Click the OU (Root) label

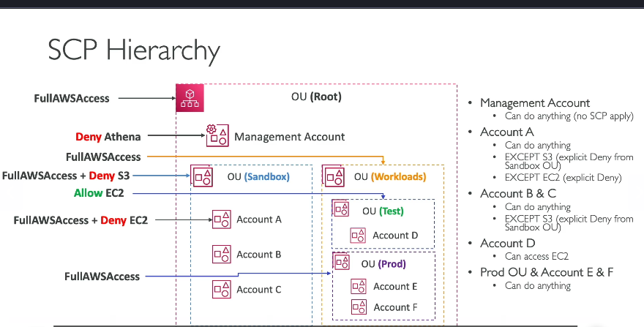point(316,97)
